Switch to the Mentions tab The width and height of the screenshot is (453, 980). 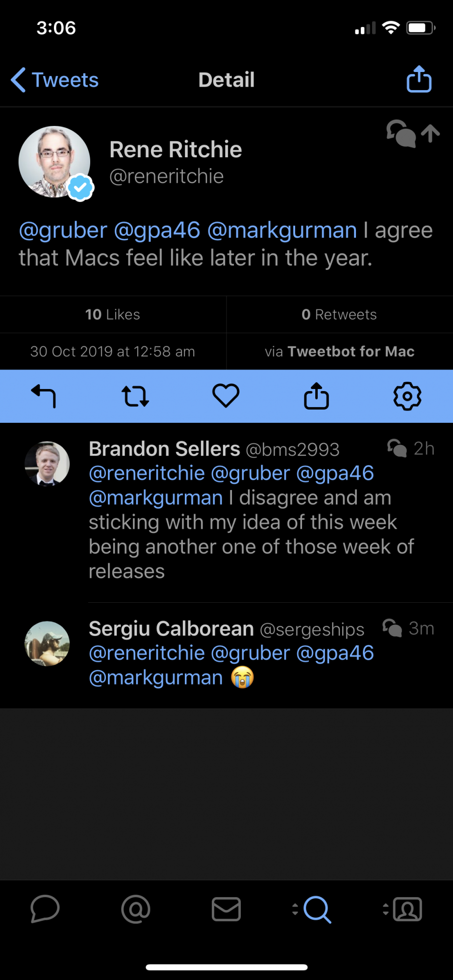(x=136, y=909)
